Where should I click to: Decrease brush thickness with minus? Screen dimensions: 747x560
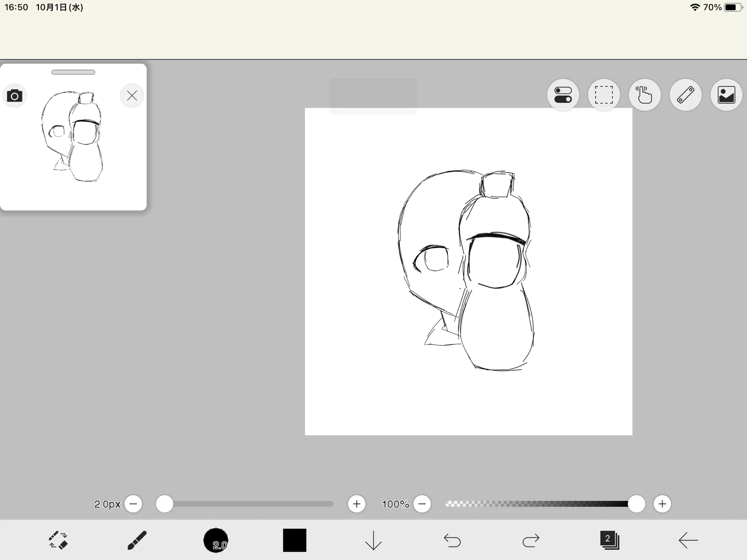134,504
